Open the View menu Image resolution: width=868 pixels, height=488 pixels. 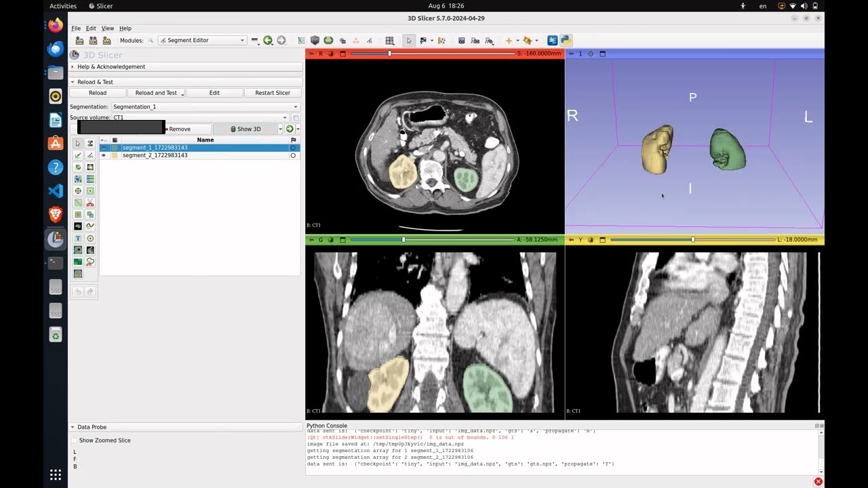point(108,28)
